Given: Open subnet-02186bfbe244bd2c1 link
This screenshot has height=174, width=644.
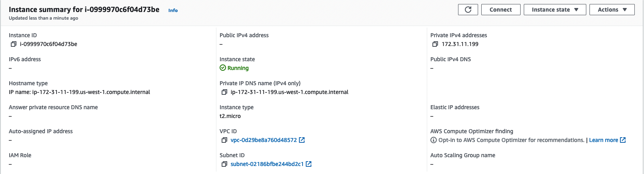Looking at the screenshot, I should coord(267,164).
